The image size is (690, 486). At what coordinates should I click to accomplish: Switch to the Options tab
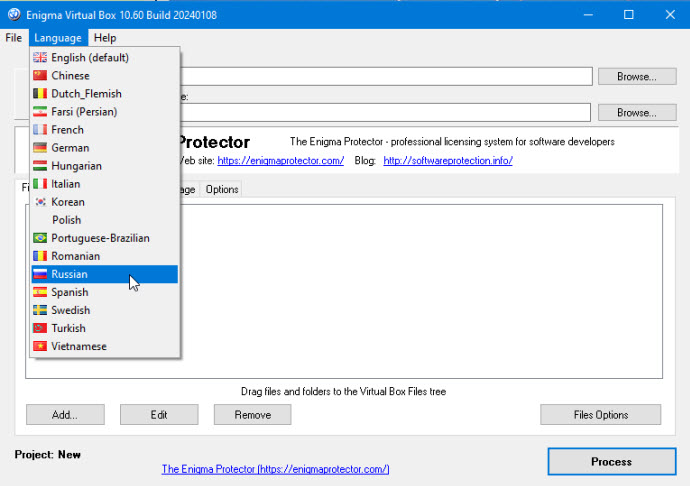(222, 189)
